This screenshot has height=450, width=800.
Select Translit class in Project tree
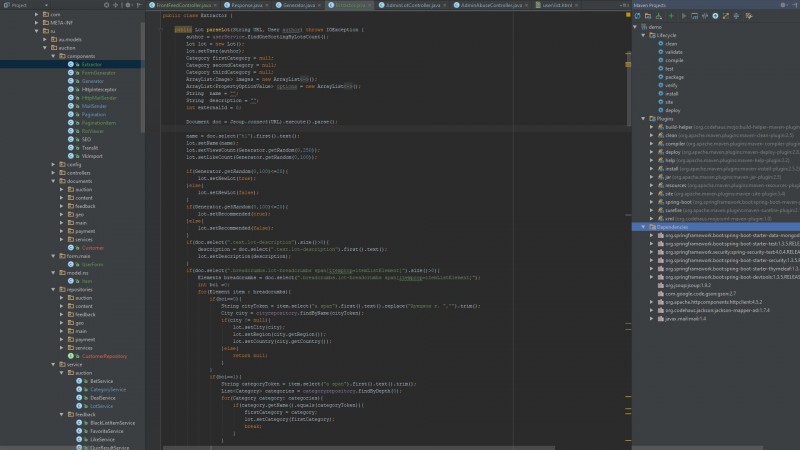tap(90, 148)
